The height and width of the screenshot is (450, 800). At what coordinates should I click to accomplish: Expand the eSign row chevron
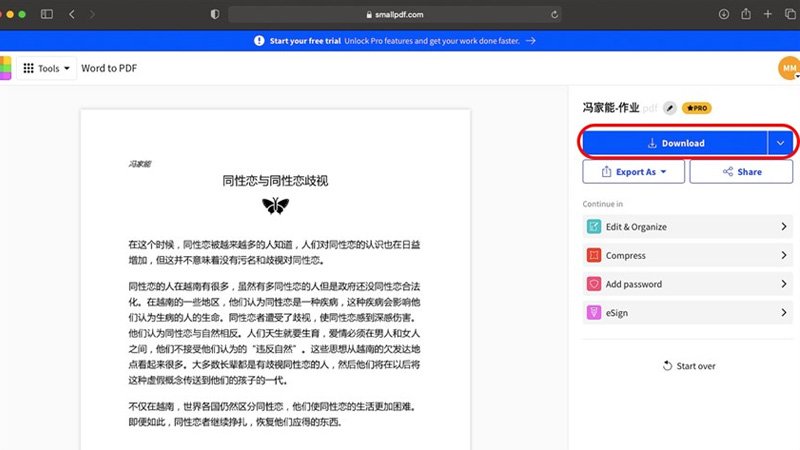[x=784, y=312]
